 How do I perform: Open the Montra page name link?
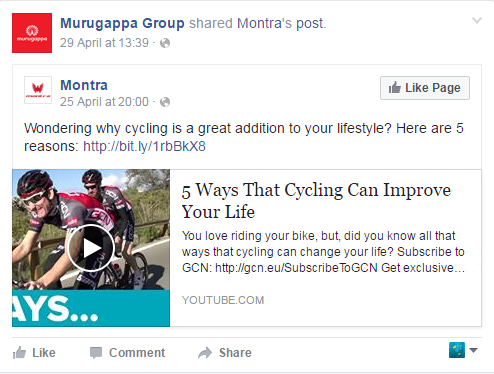[x=84, y=85]
